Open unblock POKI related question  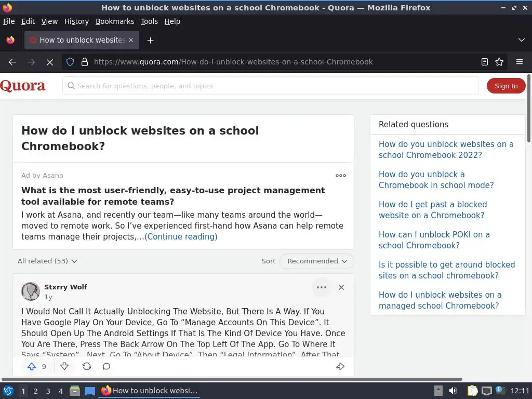point(434,240)
